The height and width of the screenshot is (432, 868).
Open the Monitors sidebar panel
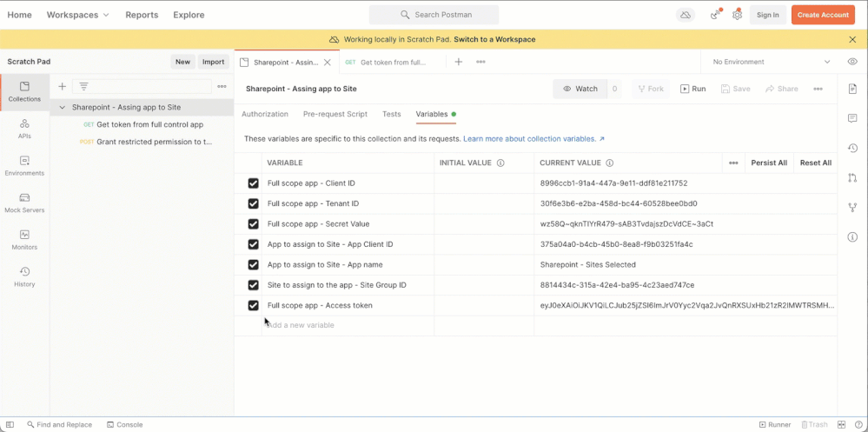point(24,241)
